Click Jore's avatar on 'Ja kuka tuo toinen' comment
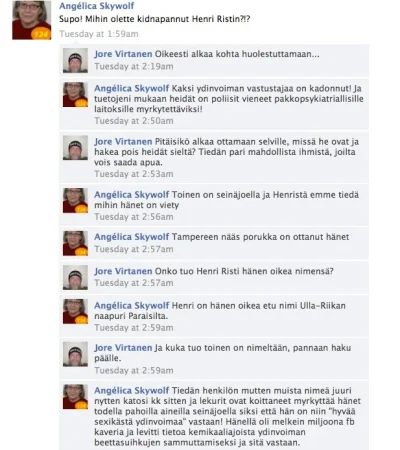Viewport: 400px width, 450px height. pyautogui.click(x=75, y=354)
